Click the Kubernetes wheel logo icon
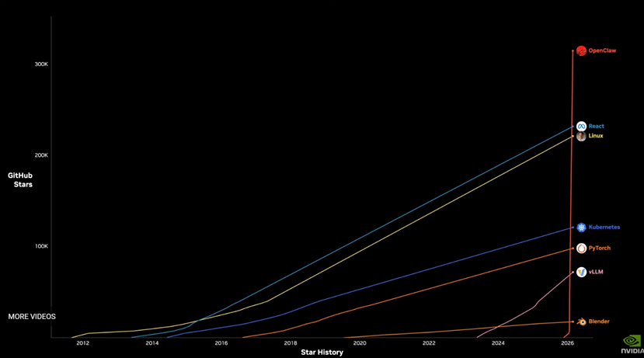644x358 pixels. click(581, 227)
